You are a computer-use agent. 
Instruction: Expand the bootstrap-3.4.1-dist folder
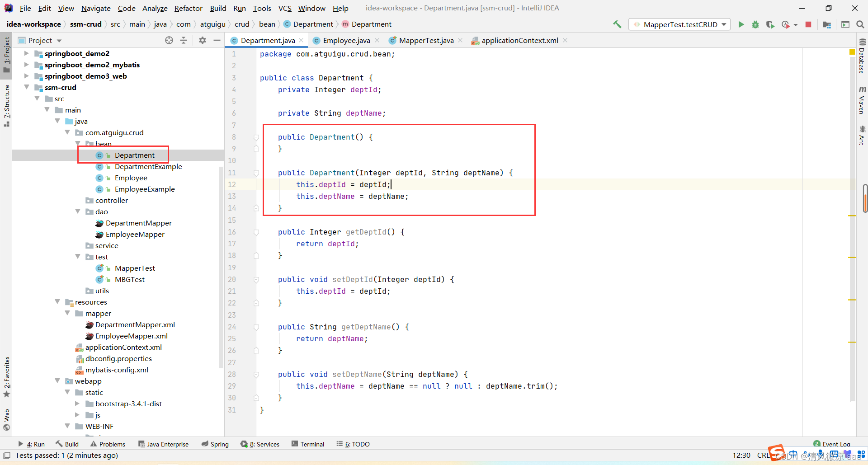click(x=78, y=404)
